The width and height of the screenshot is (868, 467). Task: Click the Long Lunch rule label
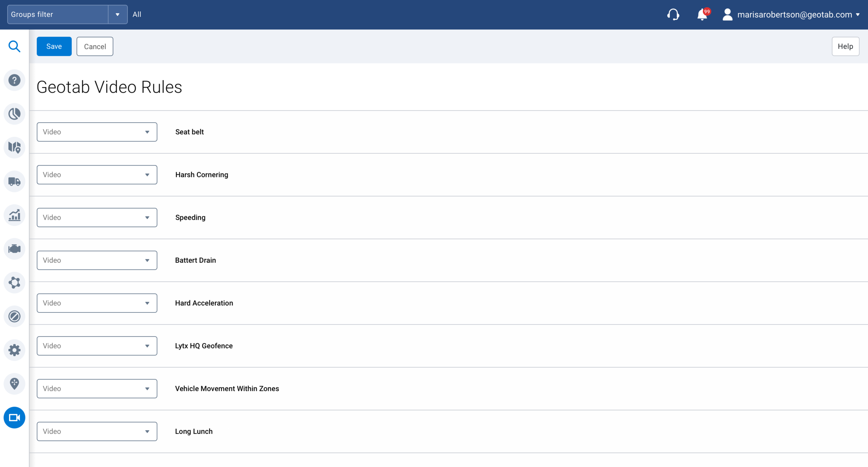coord(194,431)
